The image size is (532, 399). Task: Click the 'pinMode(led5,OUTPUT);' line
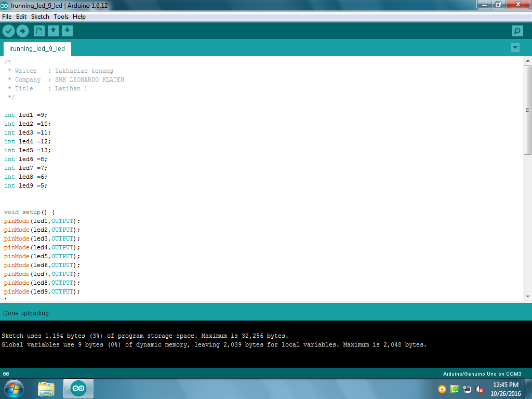[42, 256]
